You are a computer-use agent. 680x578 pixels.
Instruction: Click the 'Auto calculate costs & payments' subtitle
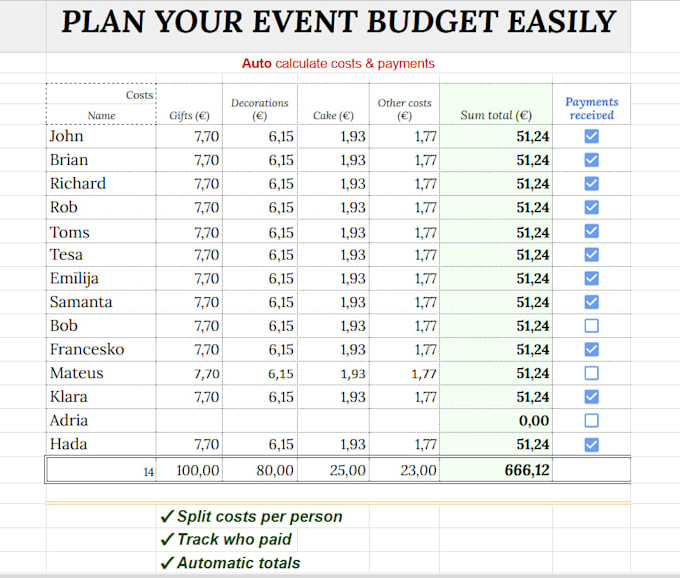[x=338, y=63]
